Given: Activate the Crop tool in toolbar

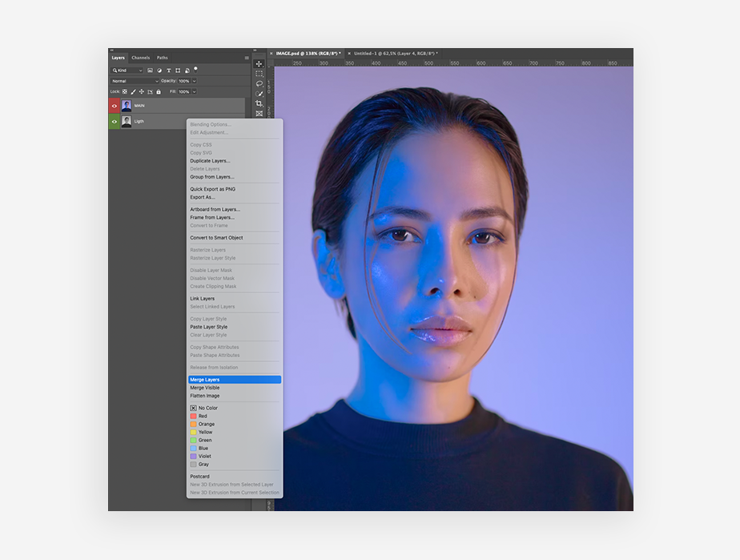Looking at the screenshot, I should click(259, 103).
